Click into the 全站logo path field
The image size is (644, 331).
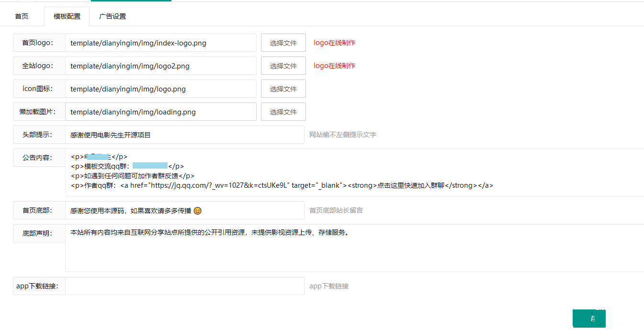pos(160,66)
